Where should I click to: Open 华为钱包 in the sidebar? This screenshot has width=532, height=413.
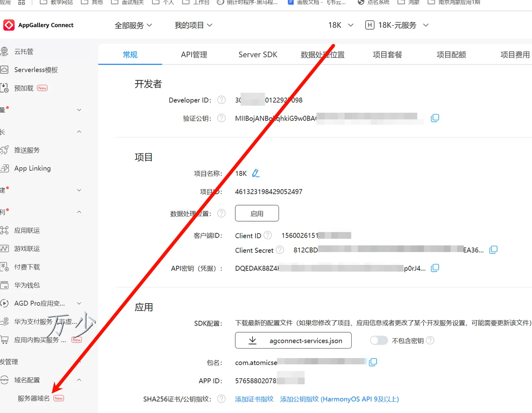(x=27, y=285)
